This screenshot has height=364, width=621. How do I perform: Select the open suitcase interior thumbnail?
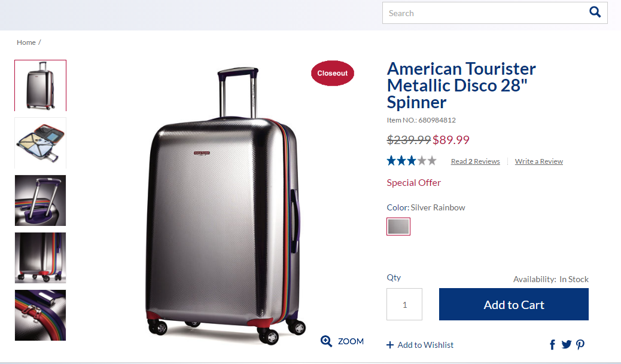pos(40,142)
